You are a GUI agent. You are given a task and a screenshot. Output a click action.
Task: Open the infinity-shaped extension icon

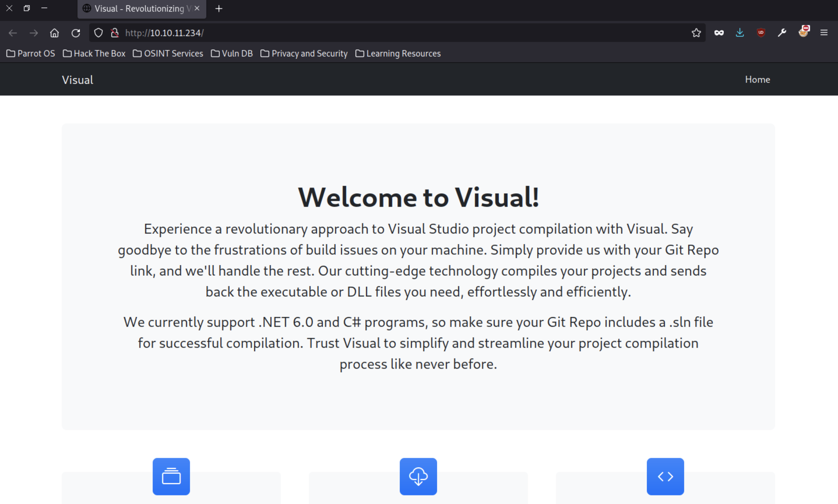tap(719, 33)
